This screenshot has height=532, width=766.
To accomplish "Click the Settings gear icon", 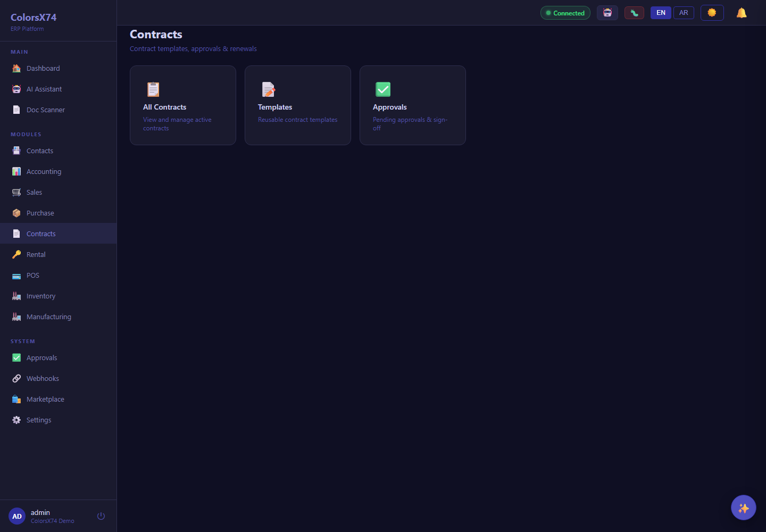I will [x=16, y=420].
